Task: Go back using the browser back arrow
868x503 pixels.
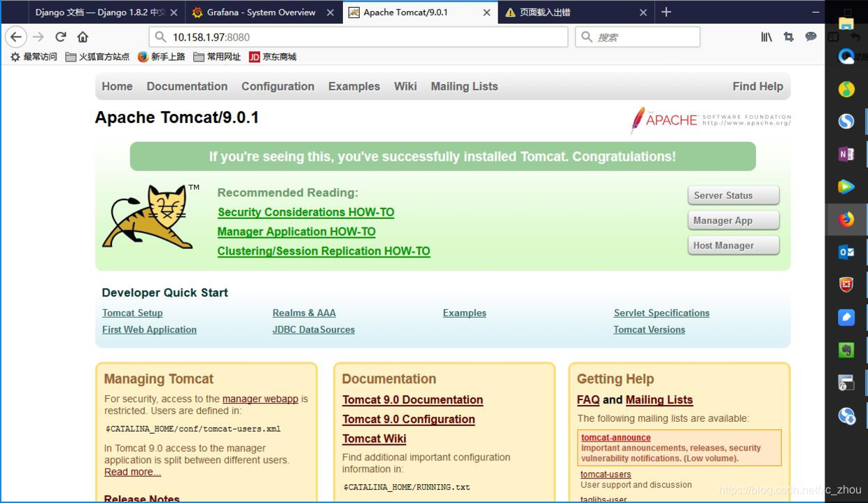Action: point(16,36)
